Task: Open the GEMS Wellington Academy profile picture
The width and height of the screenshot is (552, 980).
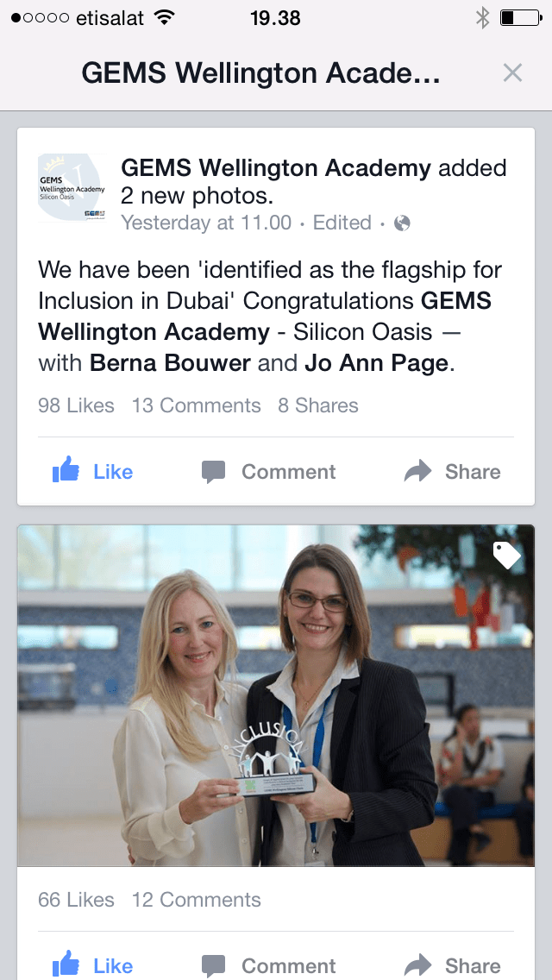Action: click(72, 187)
